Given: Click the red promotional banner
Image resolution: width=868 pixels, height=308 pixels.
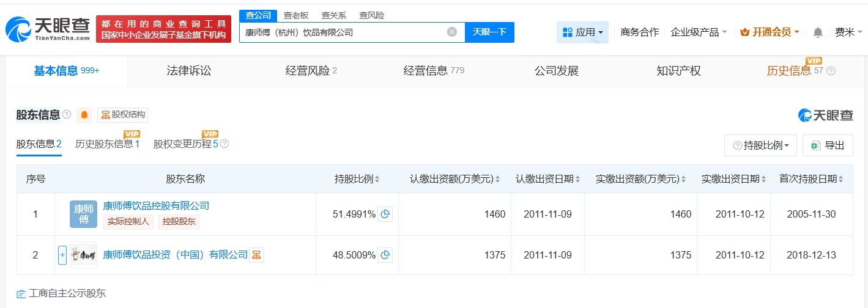Looking at the screenshot, I should [163, 29].
